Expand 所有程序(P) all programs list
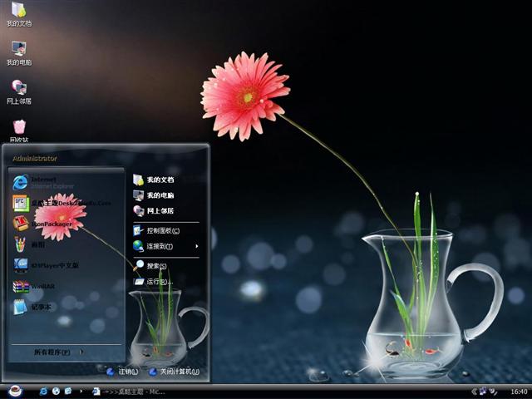The image size is (532, 399). pyautogui.click(x=59, y=352)
